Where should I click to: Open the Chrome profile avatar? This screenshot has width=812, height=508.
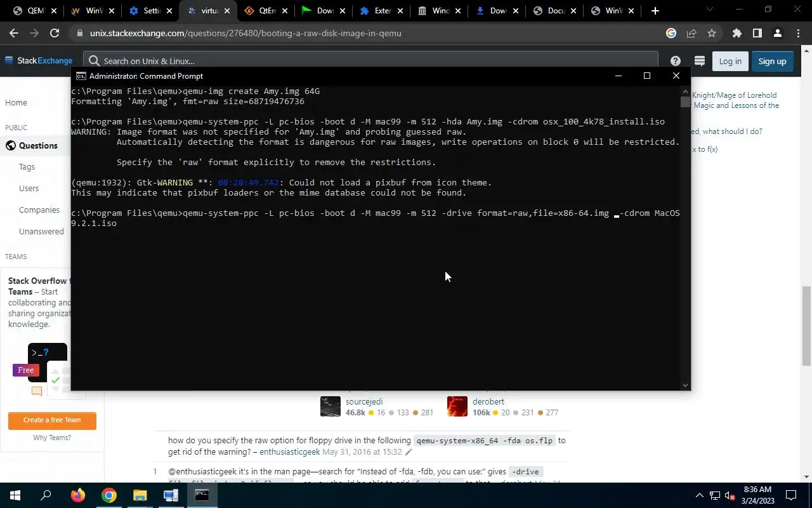[x=778, y=33]
